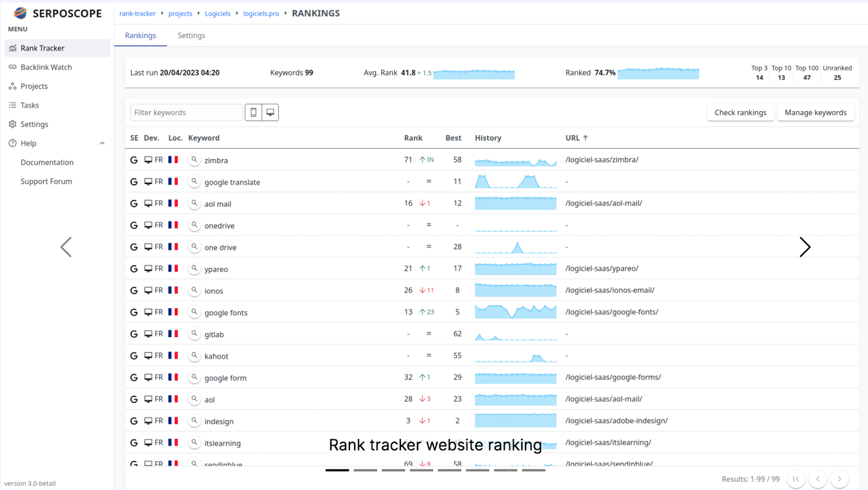Image resolution: width=868 pixels, height=490 pixels.
Task: Open /logiciel-saas/zimbra/ URL
Action: (x=602, y=160)
